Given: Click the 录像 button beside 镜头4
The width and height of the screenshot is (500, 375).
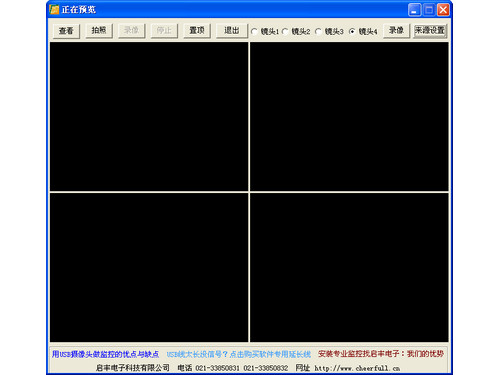Looking at the screenshot, I should (x=396, y=31).
